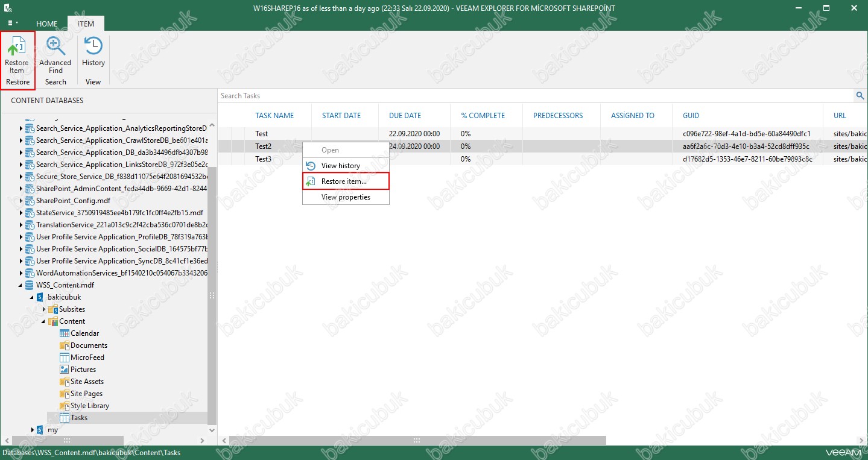Open the application main menu button

13,23
